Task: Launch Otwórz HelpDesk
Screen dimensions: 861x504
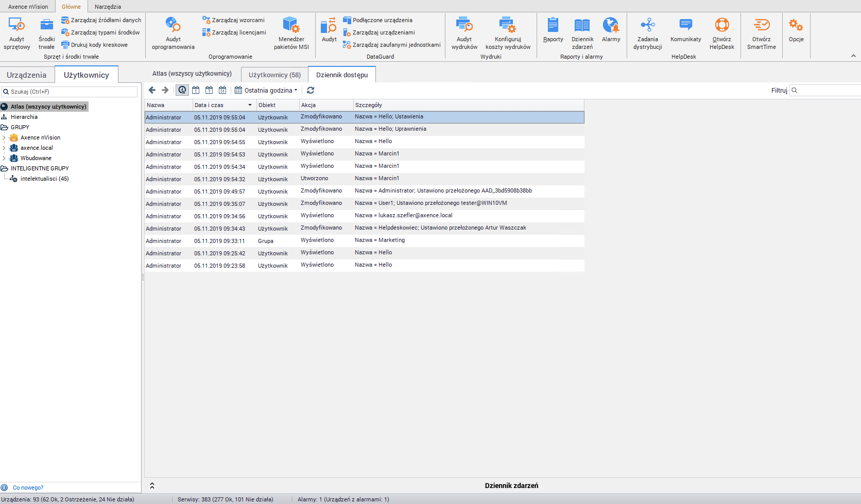Action: [721, 33]
